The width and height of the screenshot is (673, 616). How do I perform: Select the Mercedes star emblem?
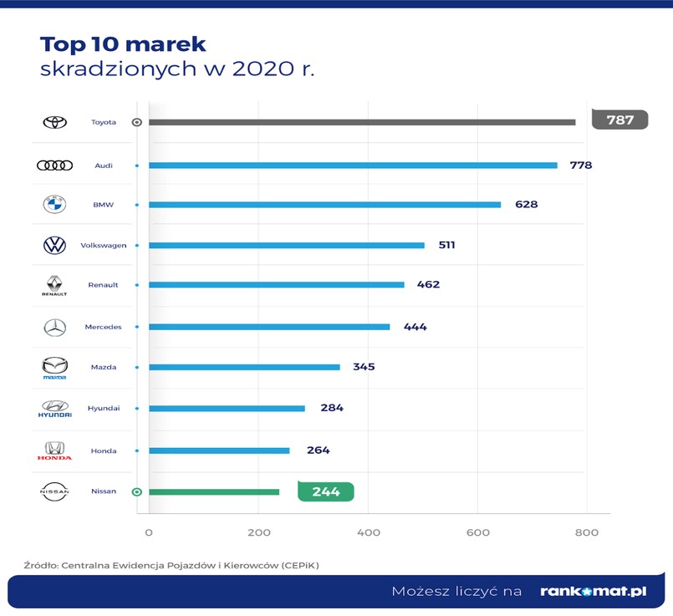(x=54, y=326)
